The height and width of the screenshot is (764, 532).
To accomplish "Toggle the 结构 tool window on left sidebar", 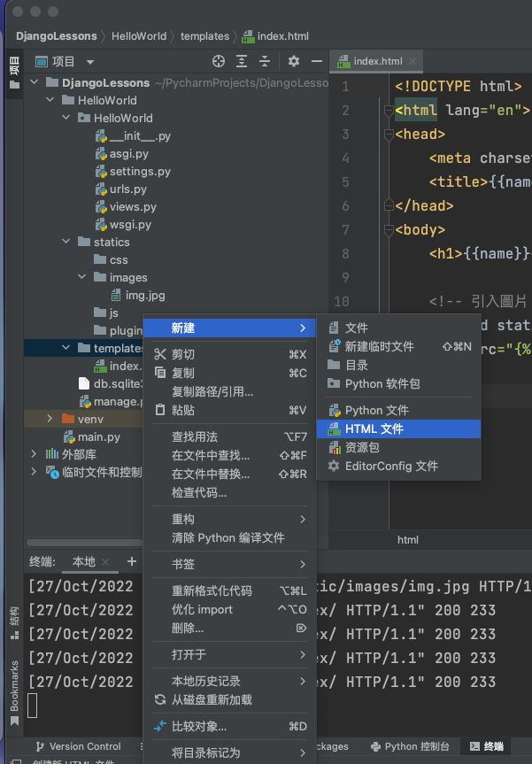I will (x=13, y=616).
